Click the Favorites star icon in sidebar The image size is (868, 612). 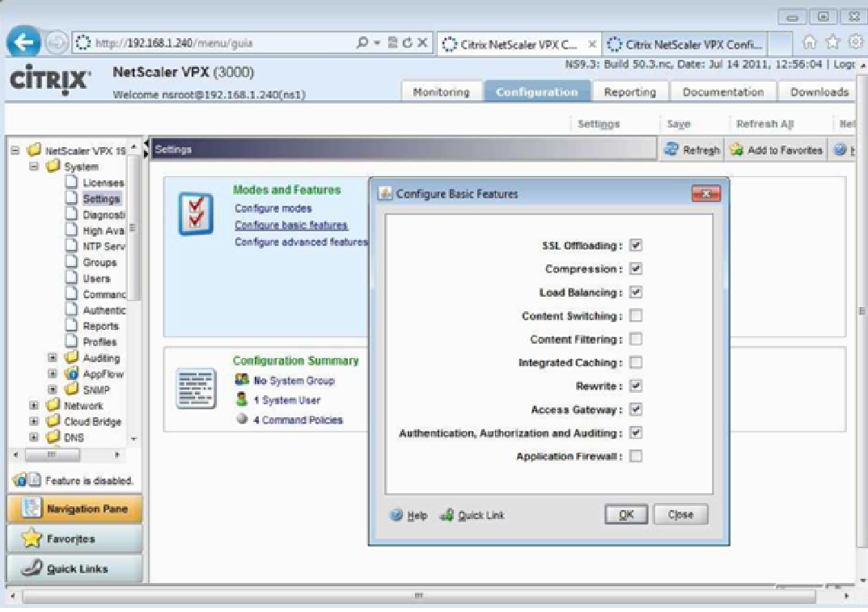pyautogui.click(x=32, y=538)
